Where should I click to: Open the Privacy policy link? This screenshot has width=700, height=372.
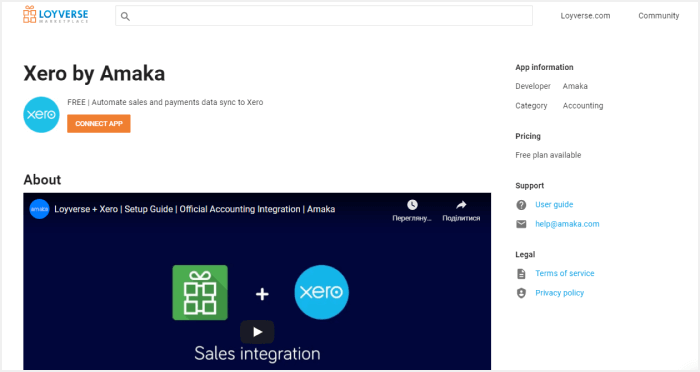(x=559, y=293)
